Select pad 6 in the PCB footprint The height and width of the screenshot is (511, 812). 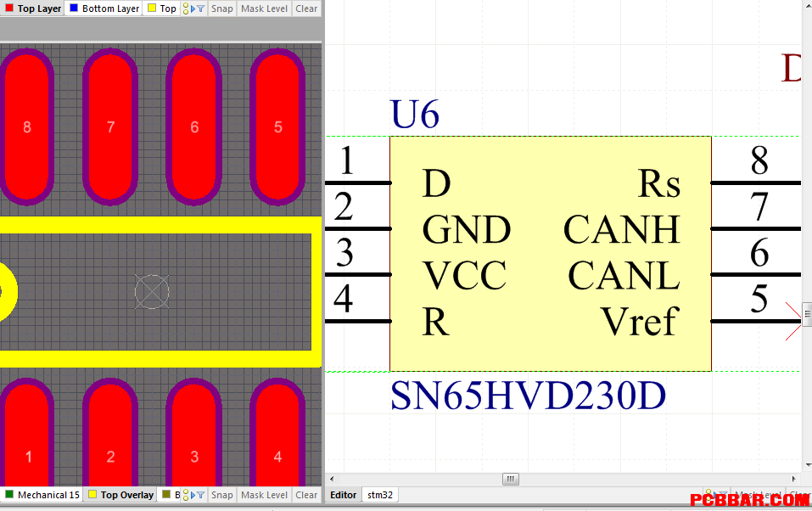click(194, 127)
